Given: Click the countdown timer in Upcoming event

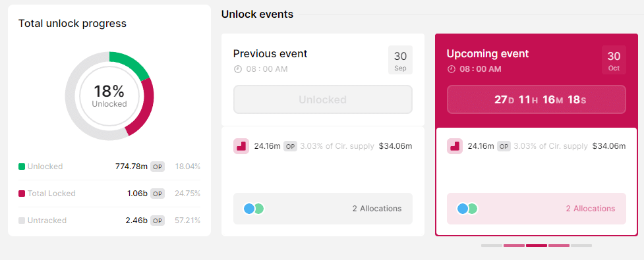Looking at the screenshot, I should click(x=537, y=99).
